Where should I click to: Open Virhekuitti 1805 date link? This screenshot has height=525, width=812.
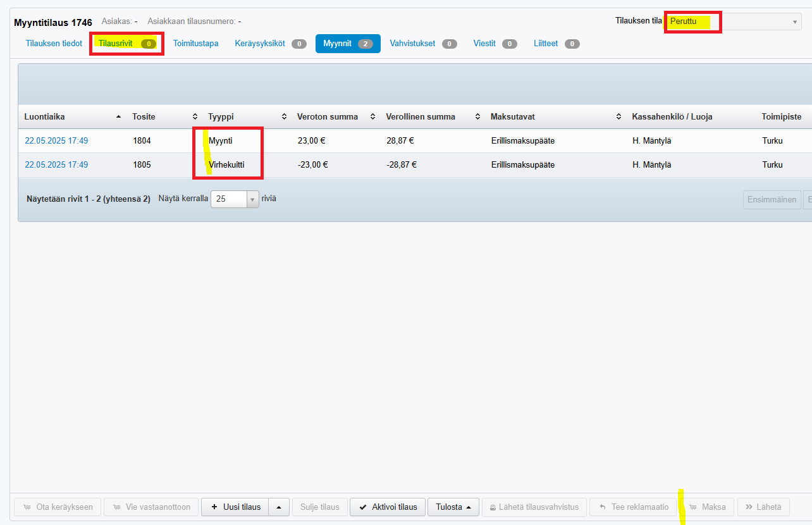[x=56, y=164]
